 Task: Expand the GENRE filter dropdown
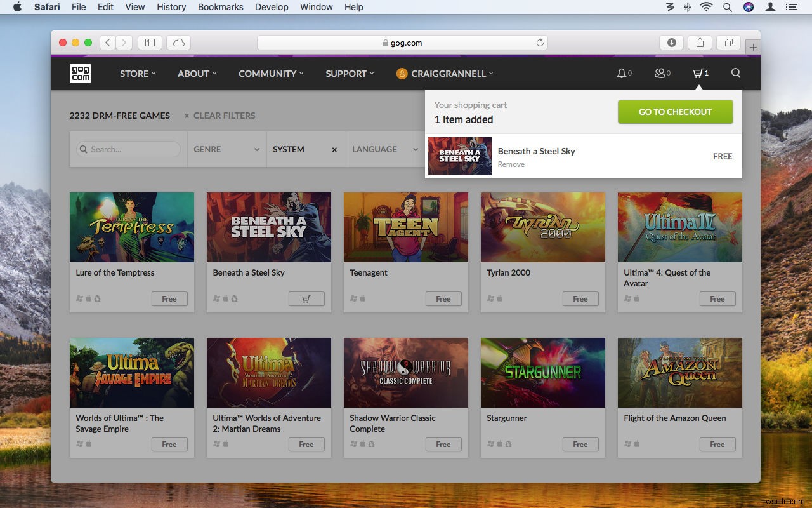pyautogui.click(x=225, y=149)
